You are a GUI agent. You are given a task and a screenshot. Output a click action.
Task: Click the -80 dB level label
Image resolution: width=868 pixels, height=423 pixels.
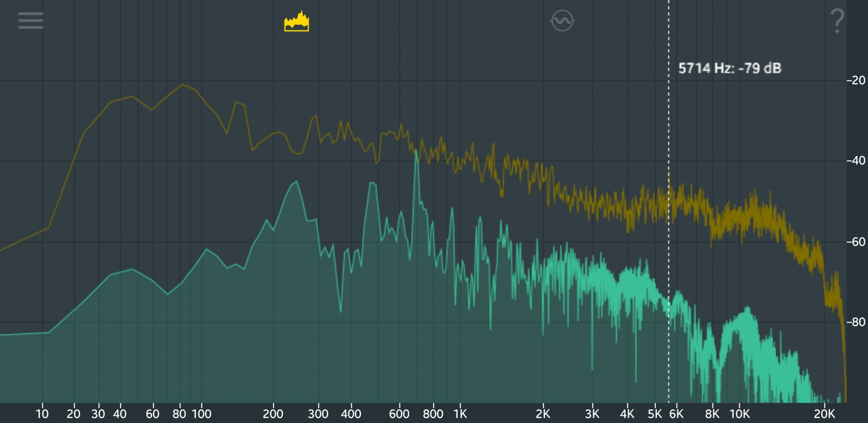[x=855, y=322]
